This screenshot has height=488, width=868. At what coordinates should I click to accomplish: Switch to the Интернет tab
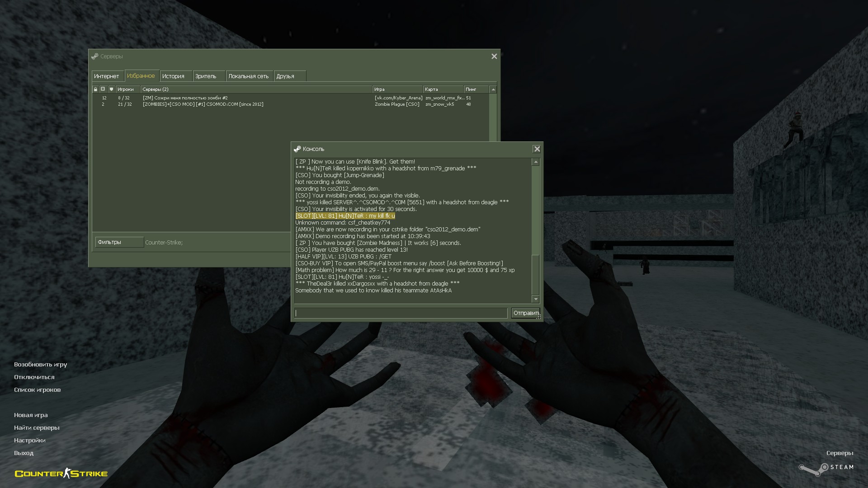[x=107, y=76]
